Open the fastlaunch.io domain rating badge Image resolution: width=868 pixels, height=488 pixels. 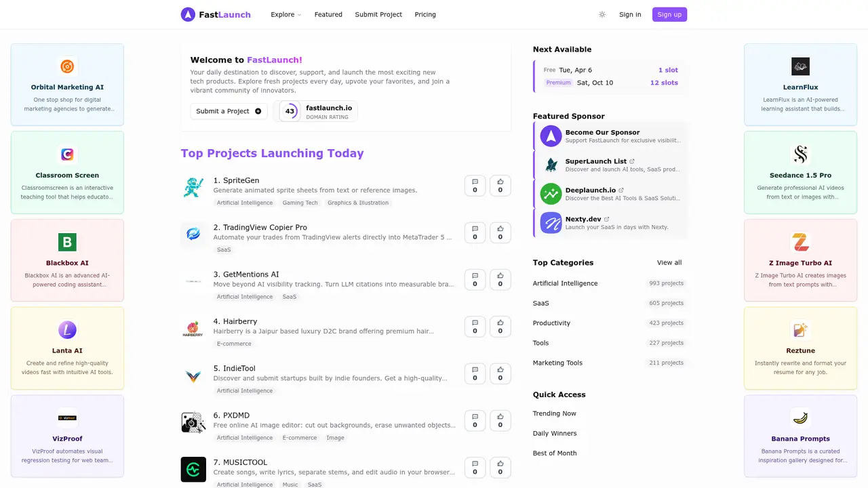tap(316, 111)
